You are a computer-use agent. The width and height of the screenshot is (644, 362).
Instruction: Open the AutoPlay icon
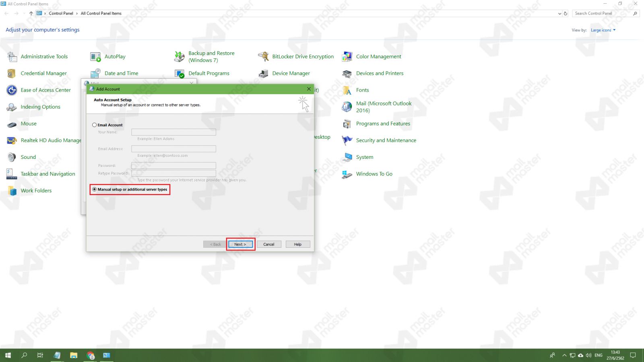click(x=96, y=57)
